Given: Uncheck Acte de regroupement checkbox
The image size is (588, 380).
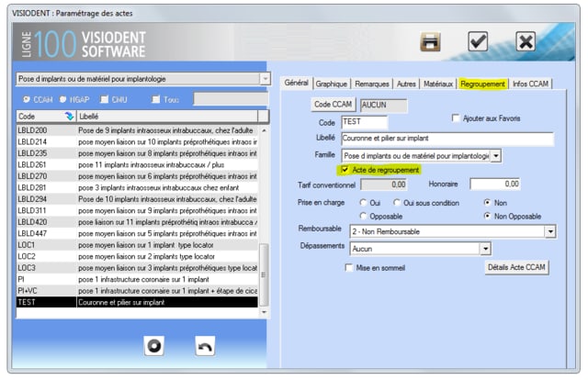Looking at the screenshot, I should coord(345,170).
